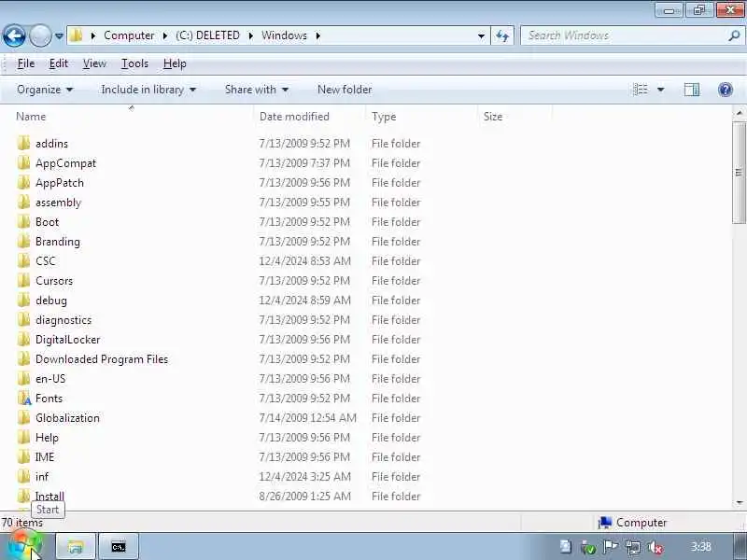Click the Downloaded Program Files name
Image resolution: width=747 pixels, height=560 pixels.
tap(102, 359)
